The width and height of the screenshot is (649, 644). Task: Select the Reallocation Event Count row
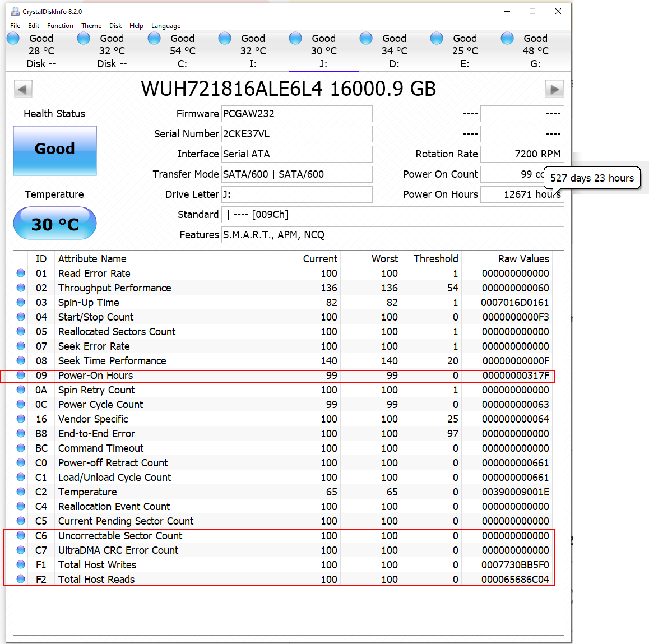point(283,506)
